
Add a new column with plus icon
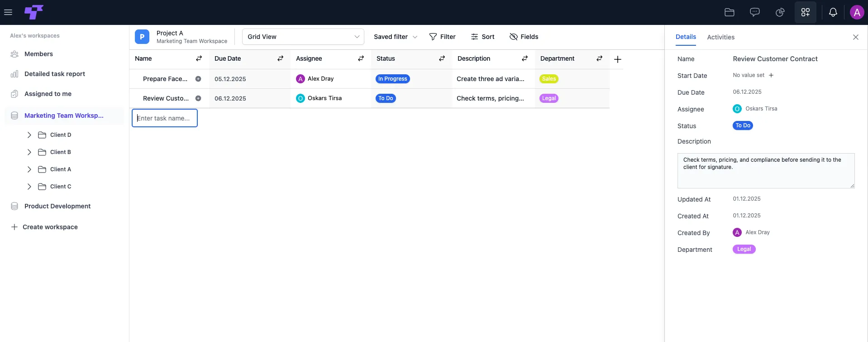(618, 59)
